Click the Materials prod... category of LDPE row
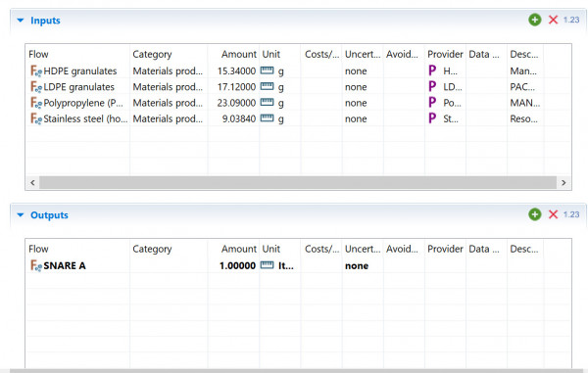This screenshot has height=373, width=588. click(x=168, y=87)
